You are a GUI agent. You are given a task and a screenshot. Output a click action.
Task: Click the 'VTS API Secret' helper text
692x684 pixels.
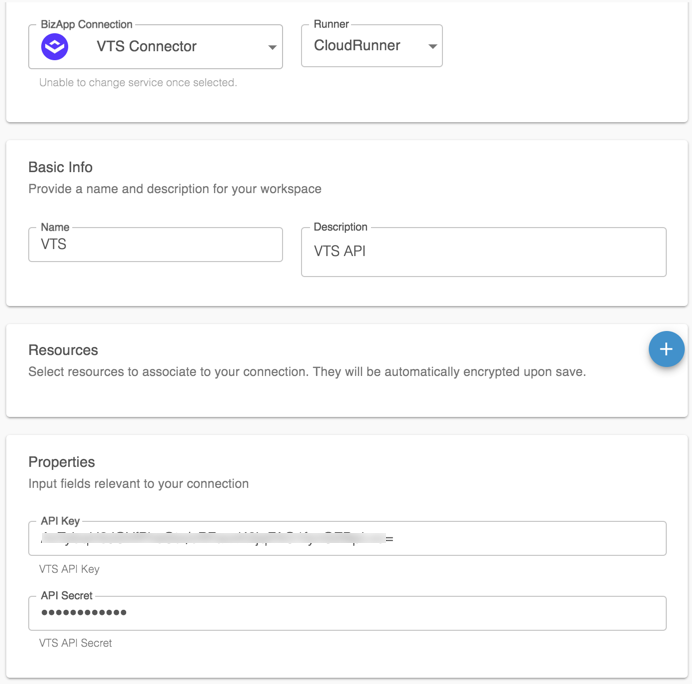tap(75, 643)
